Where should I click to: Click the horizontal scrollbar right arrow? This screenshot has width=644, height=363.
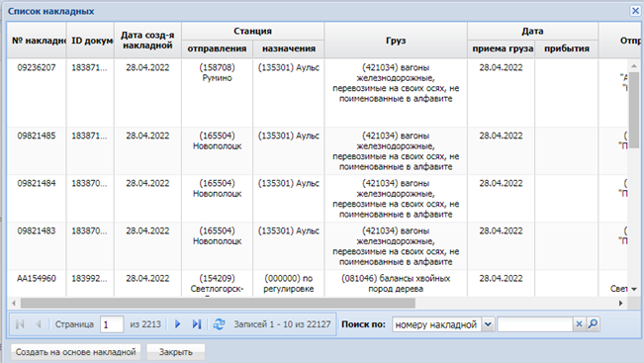pos(620,303)
